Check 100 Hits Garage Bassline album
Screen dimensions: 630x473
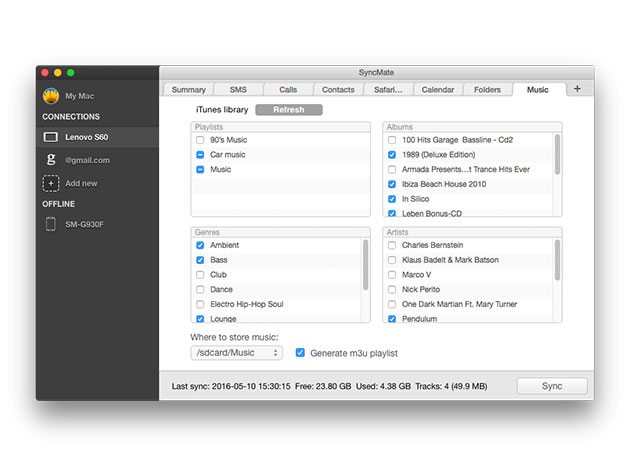[392, 140]
